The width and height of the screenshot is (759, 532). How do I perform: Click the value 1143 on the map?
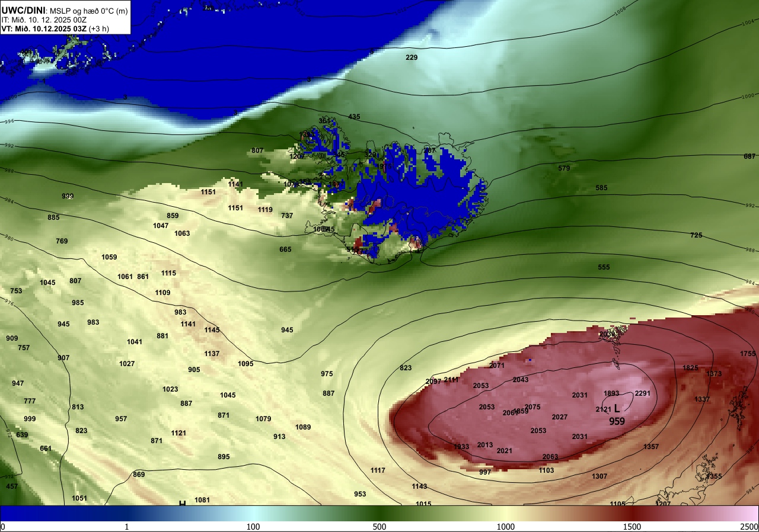tap(419, 486)
